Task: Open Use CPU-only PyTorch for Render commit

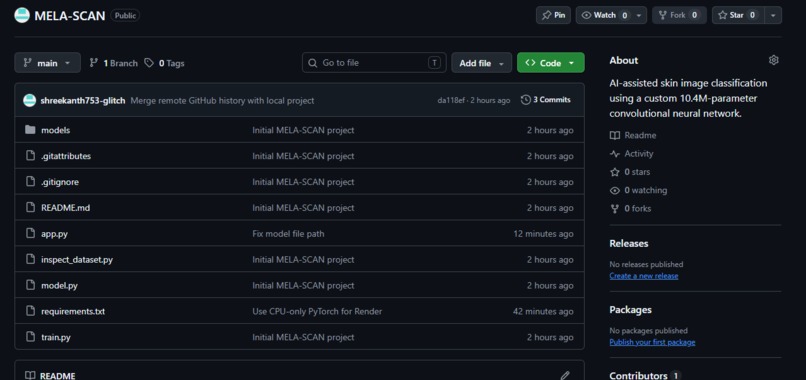Action: pyautogui.click(x=317, y=311)
